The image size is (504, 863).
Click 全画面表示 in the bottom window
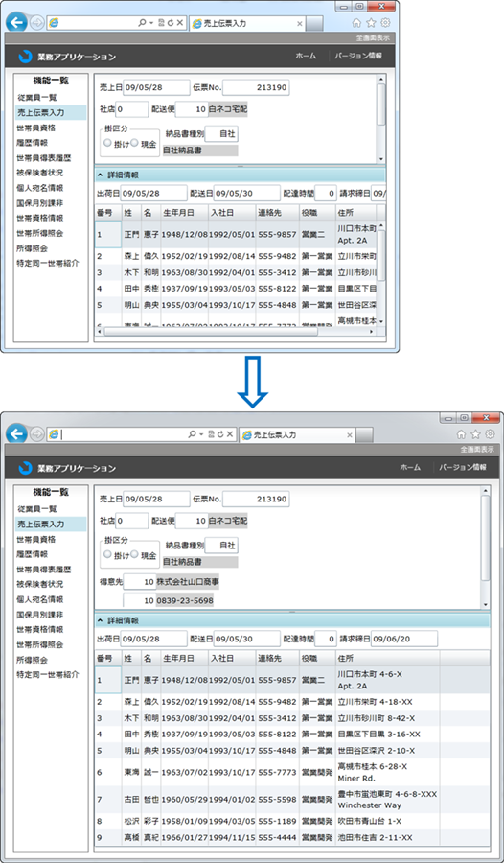[477, 449]
